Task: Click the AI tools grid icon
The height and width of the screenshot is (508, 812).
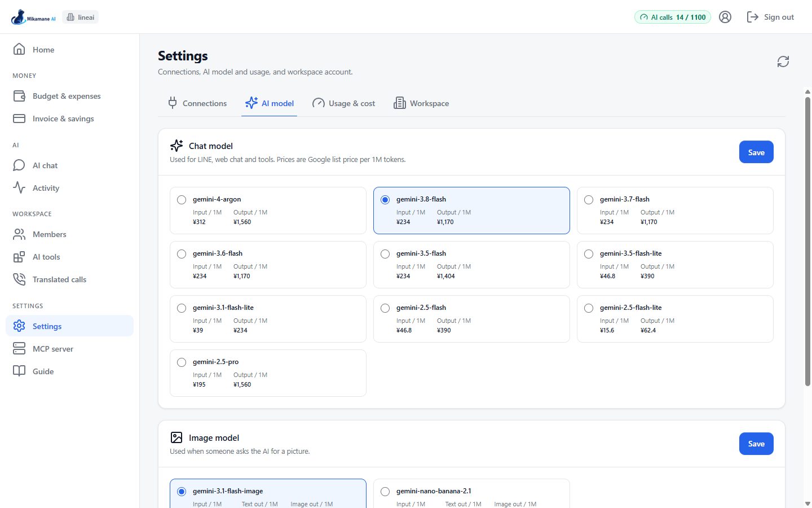Action: [x=19, y=257]
